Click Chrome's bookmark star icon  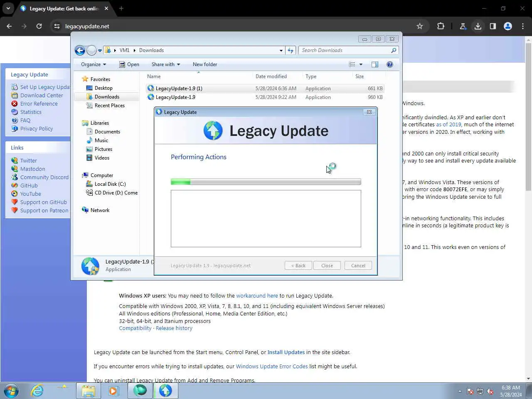click(420, 26)
